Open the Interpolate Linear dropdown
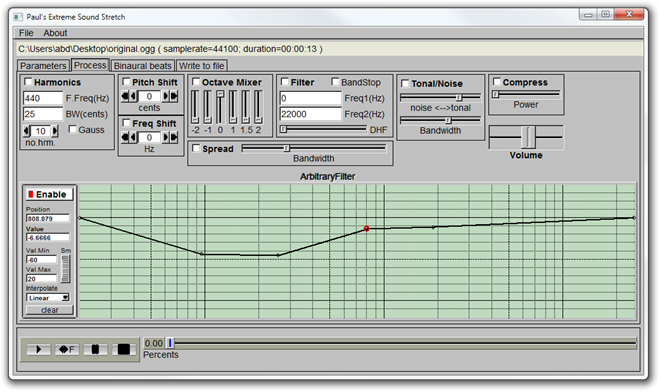This screenshot has height=392, width=660. (48, 298)
